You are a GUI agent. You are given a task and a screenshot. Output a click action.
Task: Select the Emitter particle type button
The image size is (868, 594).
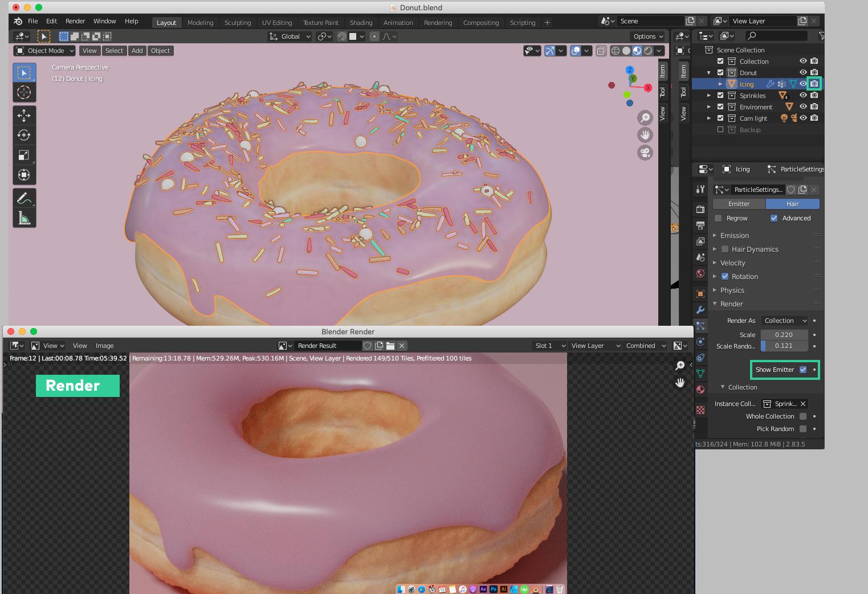pos(739,204)
